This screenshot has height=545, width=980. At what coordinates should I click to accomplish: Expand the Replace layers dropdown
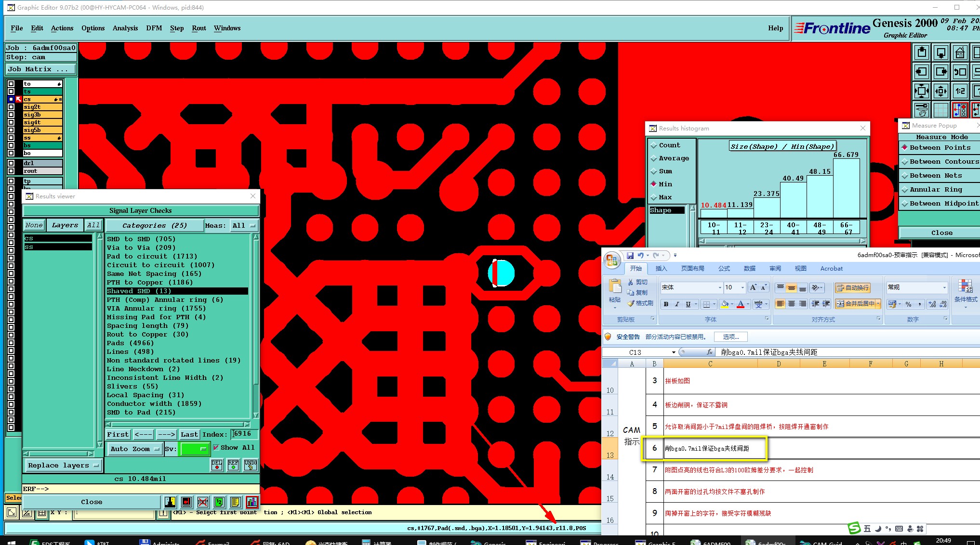[63, 466]
